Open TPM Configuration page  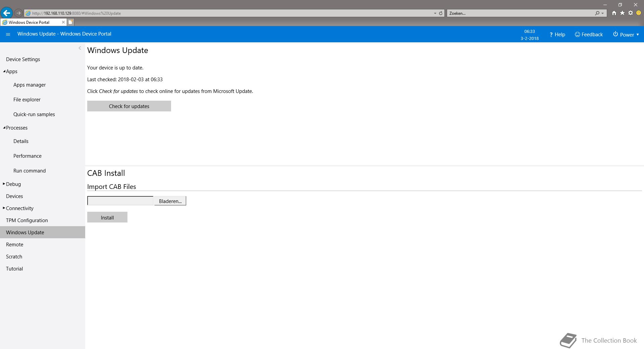(27, 220)
